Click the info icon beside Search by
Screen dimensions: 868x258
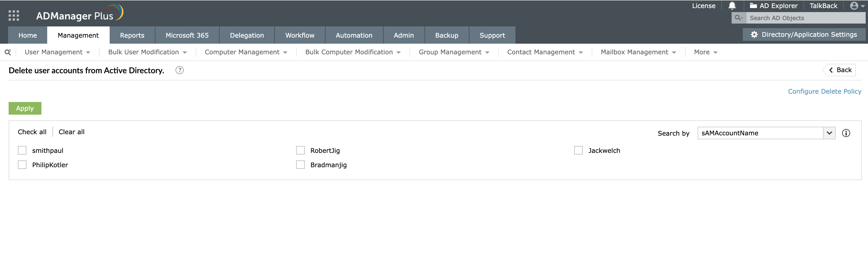[x=846, y=133]
